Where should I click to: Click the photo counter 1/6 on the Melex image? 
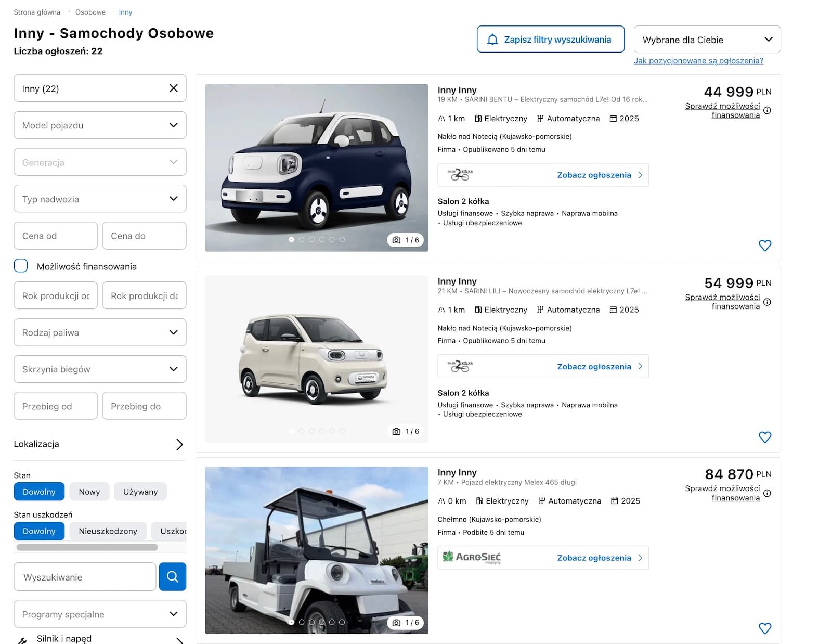[406, 623]
